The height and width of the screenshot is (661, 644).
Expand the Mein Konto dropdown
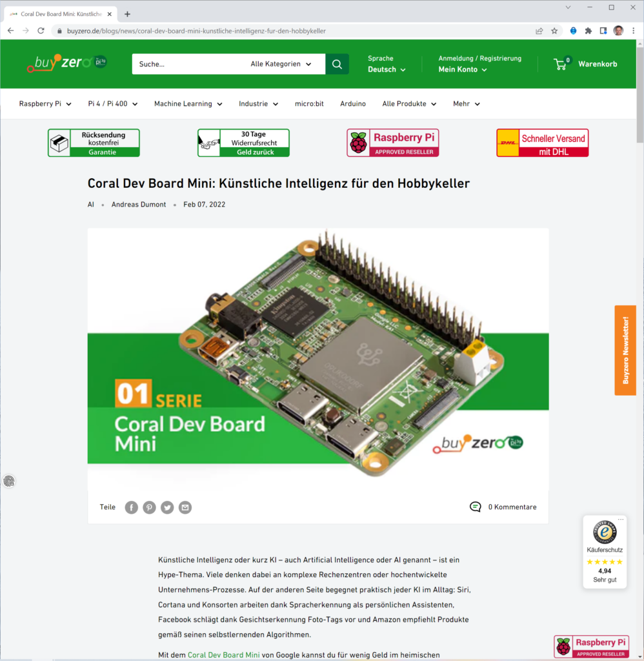tap(462, 70)
